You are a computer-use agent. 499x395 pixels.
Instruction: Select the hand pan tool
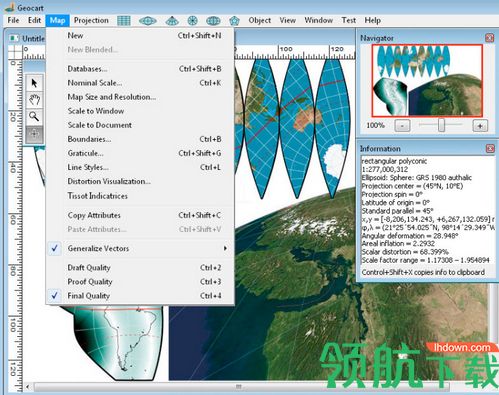click(x=34, y=99)
